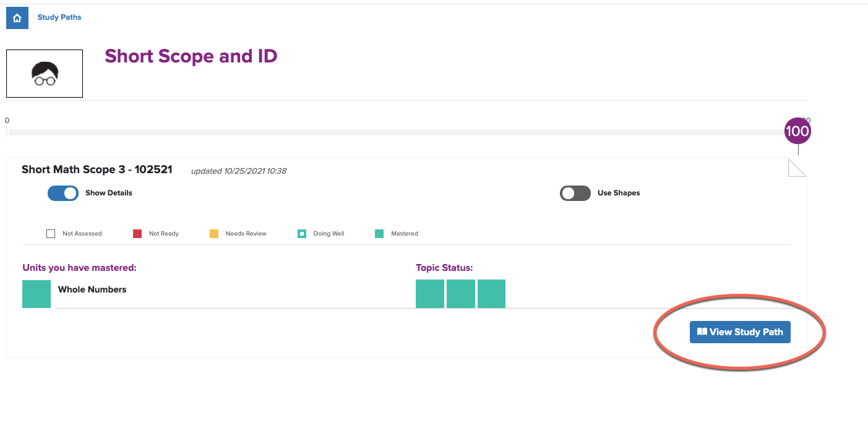Click the Mastered legend label

[x=405, y=234]
